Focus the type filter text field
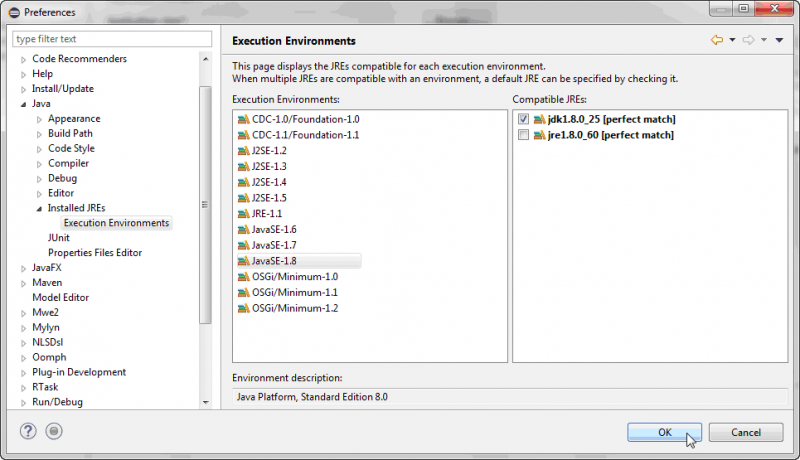Viewport: 800px width, 460px height. coord(112,39)
